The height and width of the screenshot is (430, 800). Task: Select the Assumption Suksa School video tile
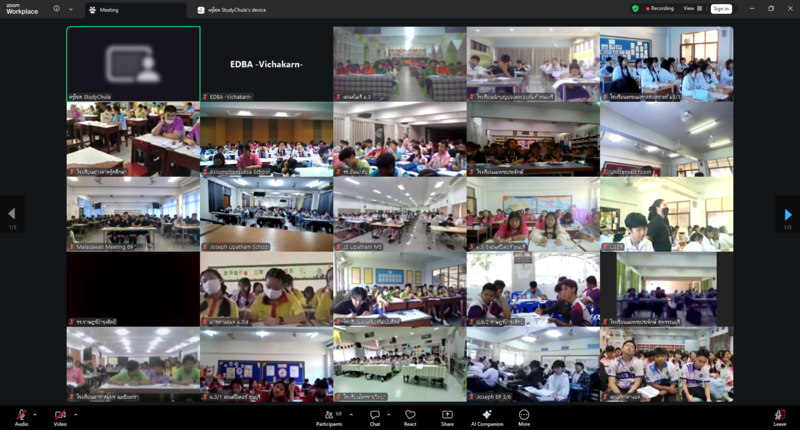[x=266, y=139]
